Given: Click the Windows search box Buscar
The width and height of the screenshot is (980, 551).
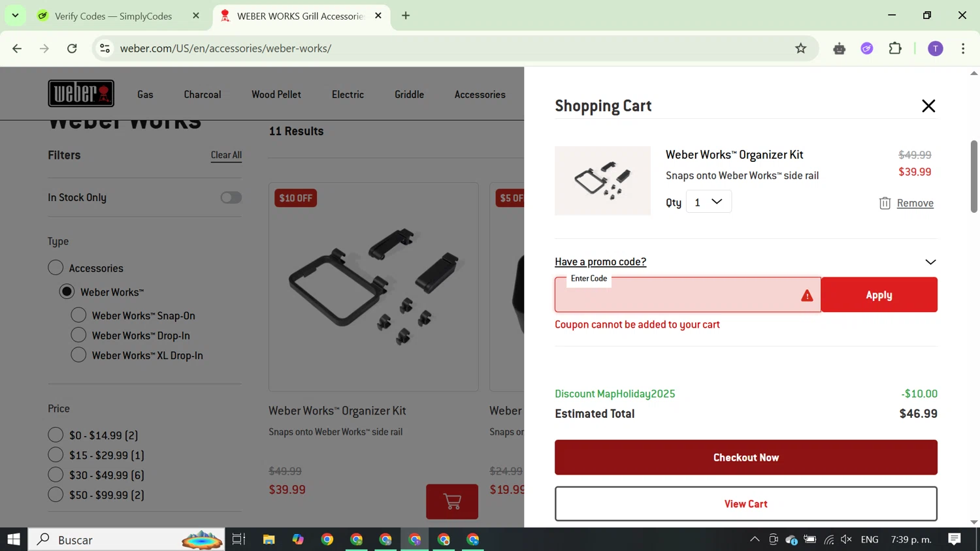Looking at the screenshot, I should point(126,539).
